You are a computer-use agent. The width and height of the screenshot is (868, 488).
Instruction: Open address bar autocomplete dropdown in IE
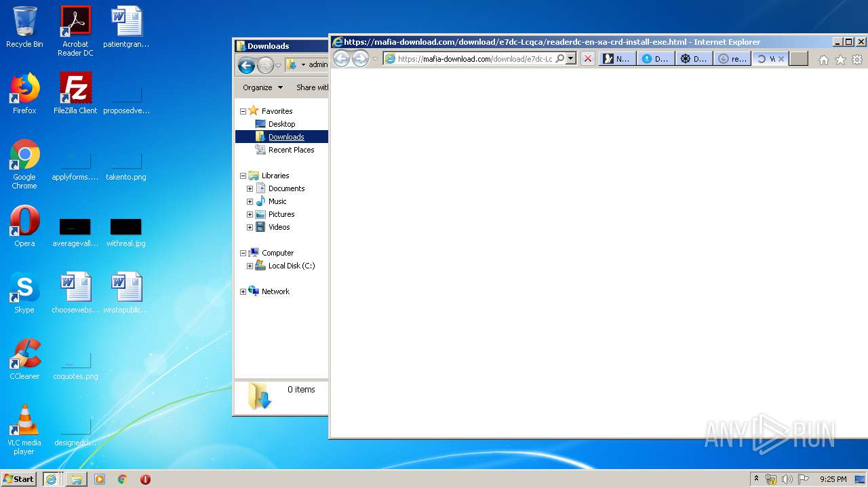(x=571, y=59)
